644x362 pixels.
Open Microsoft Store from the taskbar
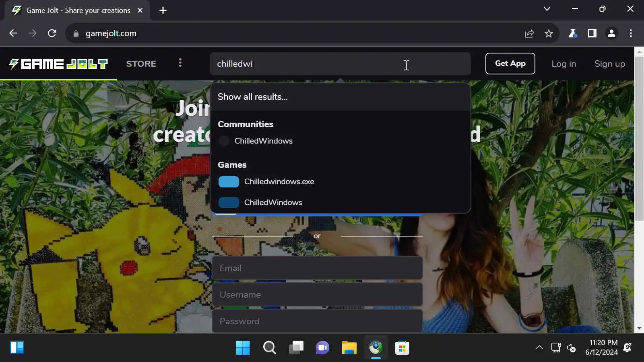pyautogui.click(x=402, y=348)
